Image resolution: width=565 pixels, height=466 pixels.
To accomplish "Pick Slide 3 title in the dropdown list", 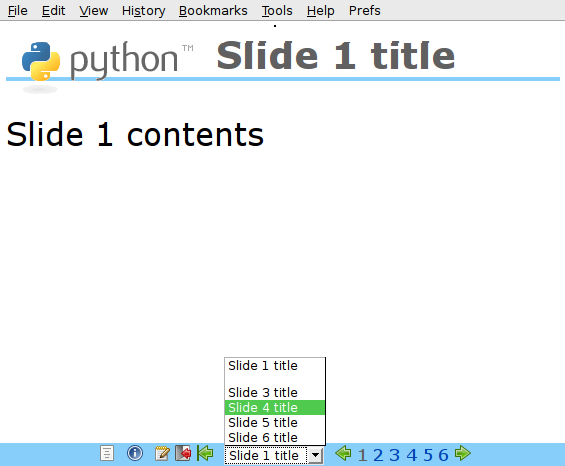I will tap(275, 392).
